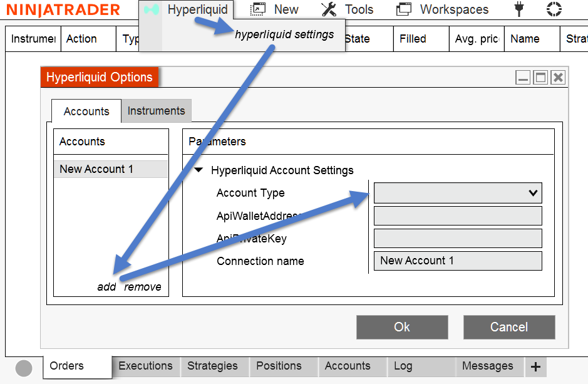Switch to the Instruments tab

[x=156, y=111]
